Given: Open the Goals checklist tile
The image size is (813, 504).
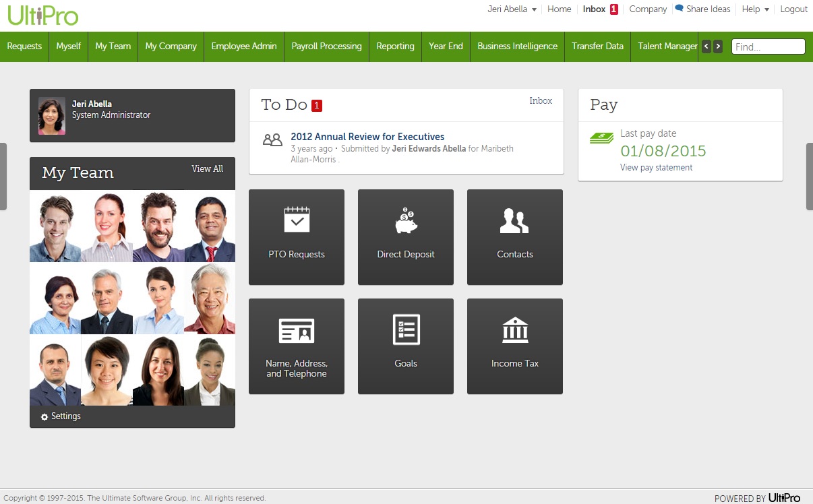Looking at the screenshot, I should click(405, 346).
